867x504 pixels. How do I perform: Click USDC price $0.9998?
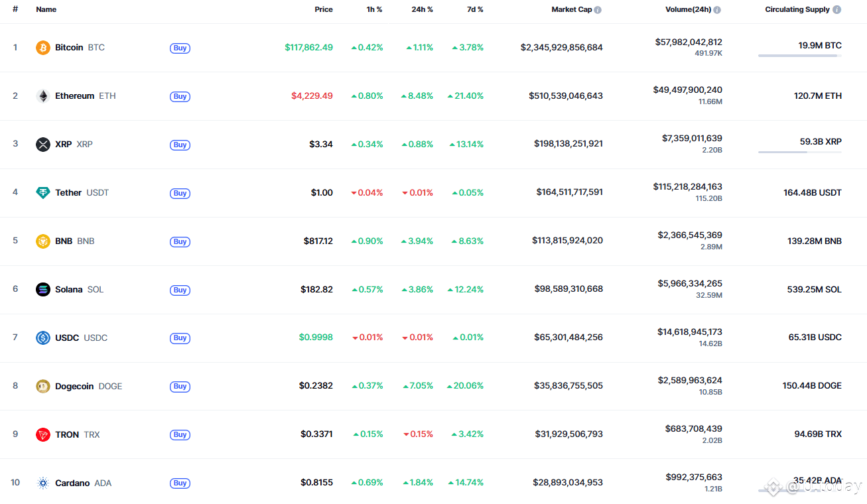pos(316,338)
